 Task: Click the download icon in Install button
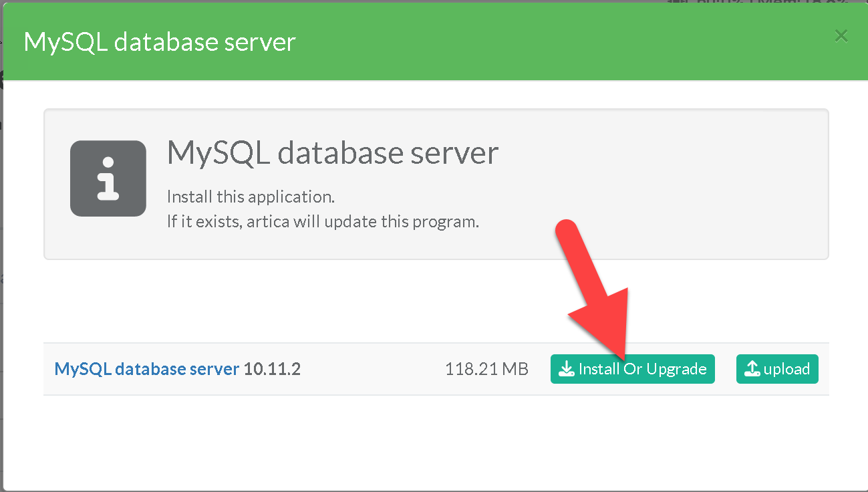click(566, 369)
